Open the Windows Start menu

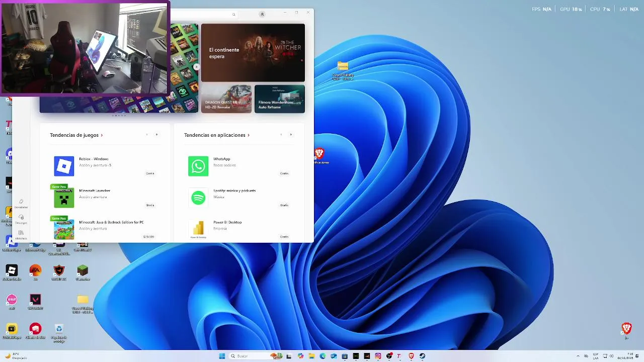tap(222, 356)
